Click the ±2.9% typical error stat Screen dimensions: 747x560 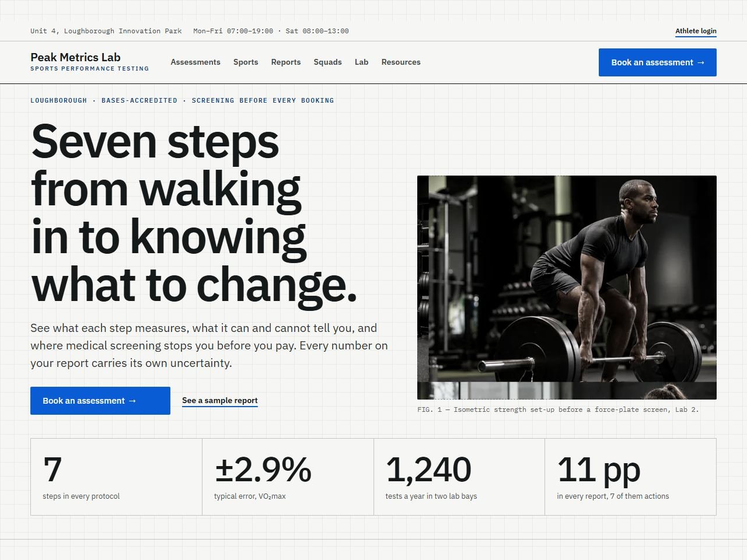(x=288, y=477)
